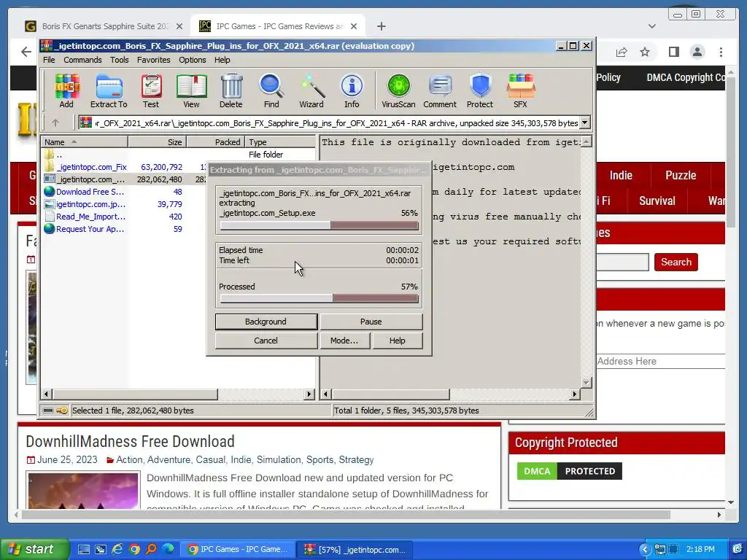The width and height of the screenshot is (747, 560).
Task: Open the Options menu
Action: (193, 60)
